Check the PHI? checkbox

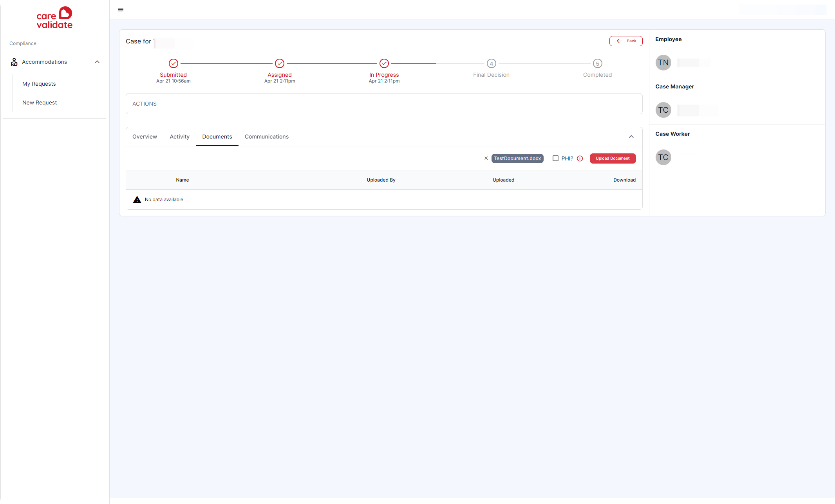pos(555,158)
